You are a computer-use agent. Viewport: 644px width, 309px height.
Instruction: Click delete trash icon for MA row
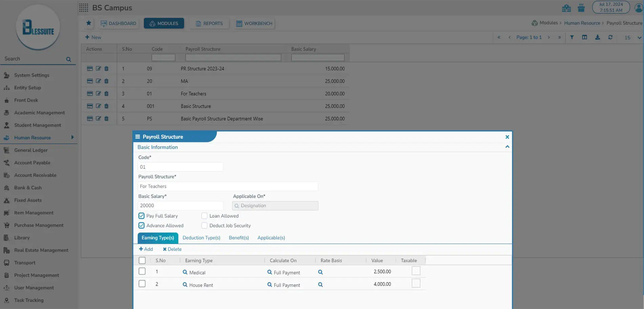pos(106,81)
